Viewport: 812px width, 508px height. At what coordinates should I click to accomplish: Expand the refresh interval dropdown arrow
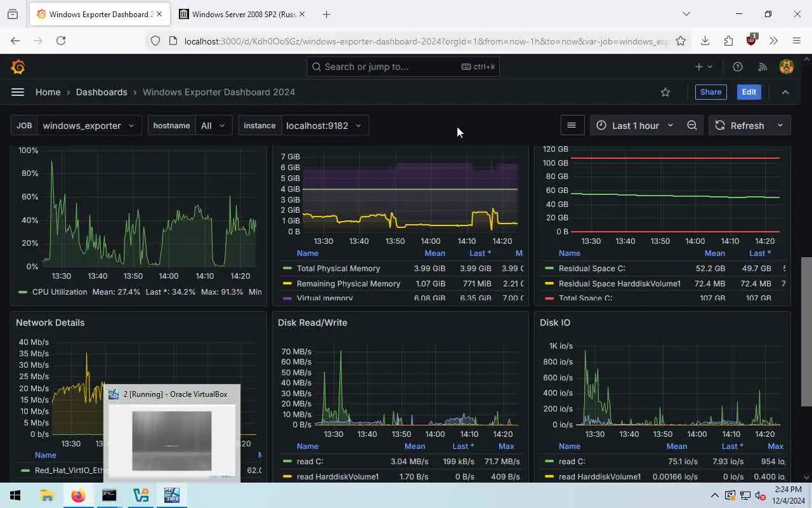(780, 126)
